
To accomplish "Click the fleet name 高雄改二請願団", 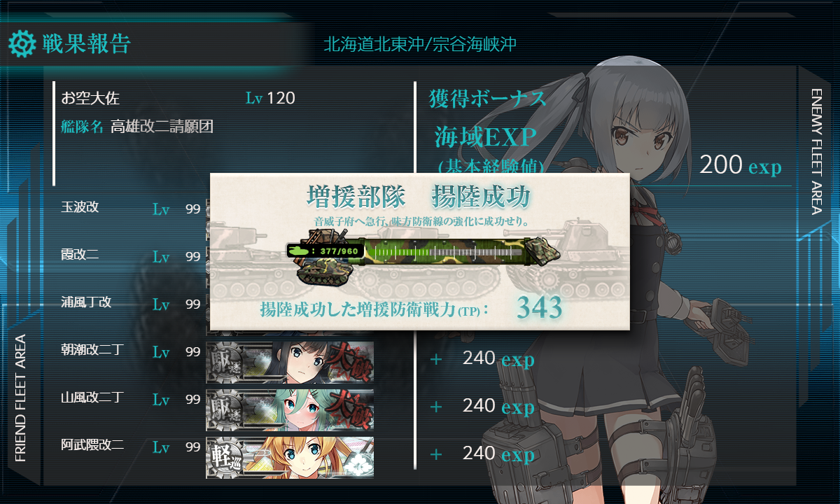I will click(x=162, y=127).
